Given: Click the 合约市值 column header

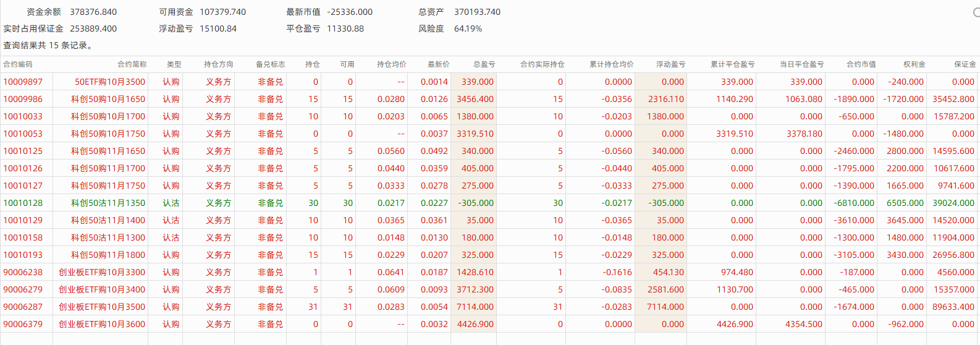Looking at the screenshot, I should [861, 64].
